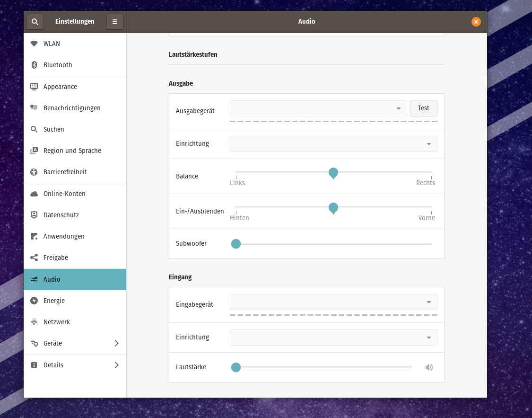Screen dimensions: 532x418
Task: Open Freigabe settings panel
Action: 75,258
